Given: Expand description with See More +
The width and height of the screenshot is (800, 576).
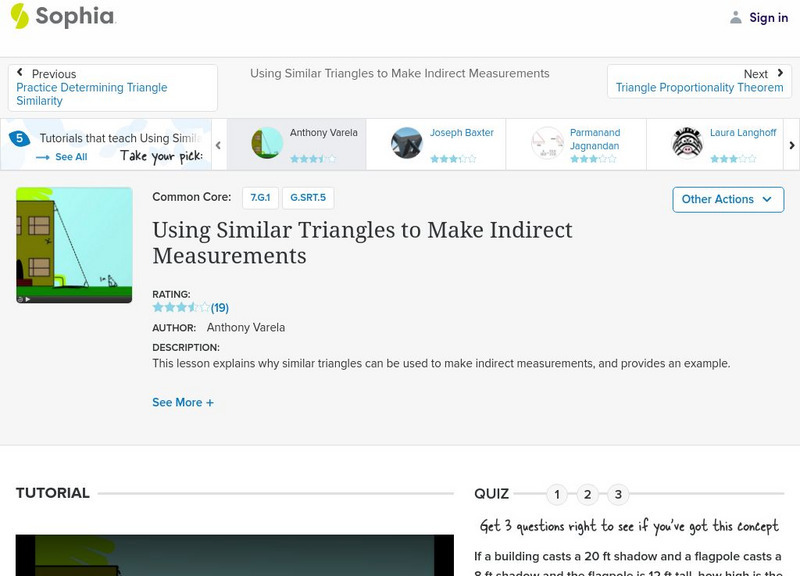Looking at the screenshot, I should pos(183,402).
